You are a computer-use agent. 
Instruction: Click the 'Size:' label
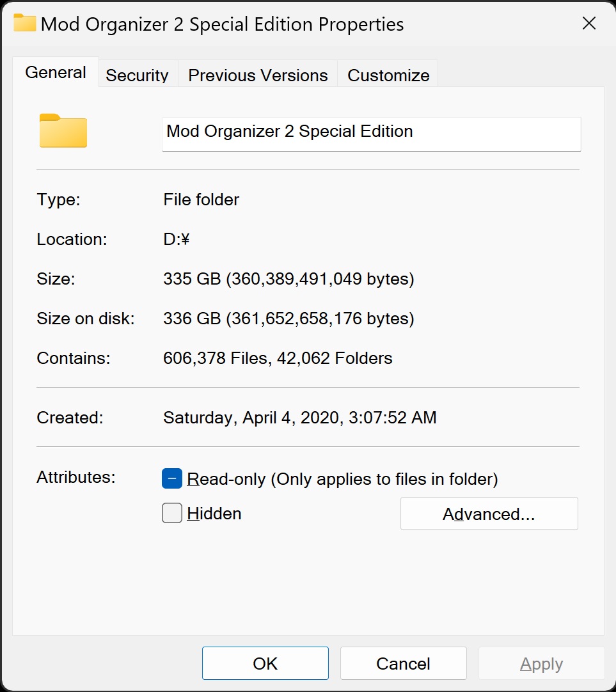pyautogui.click(x=56, y=279)
